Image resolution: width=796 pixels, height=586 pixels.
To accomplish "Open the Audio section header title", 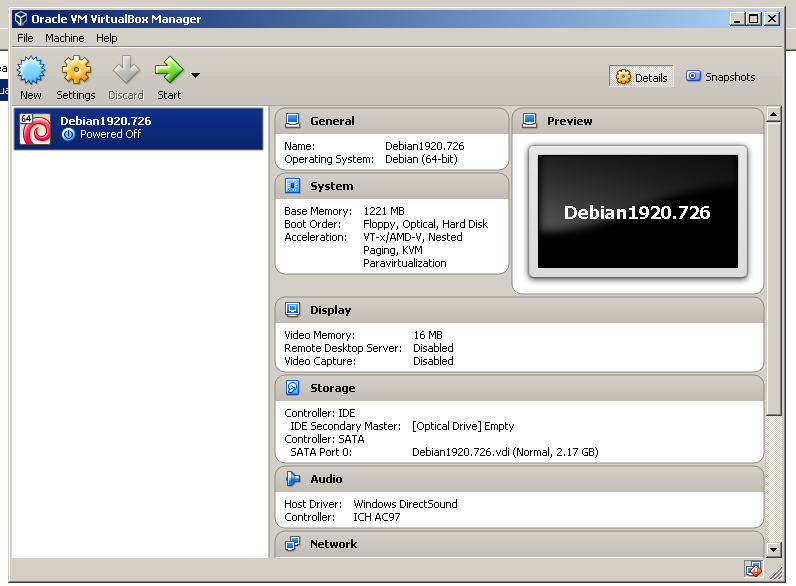I will point(326,479).
